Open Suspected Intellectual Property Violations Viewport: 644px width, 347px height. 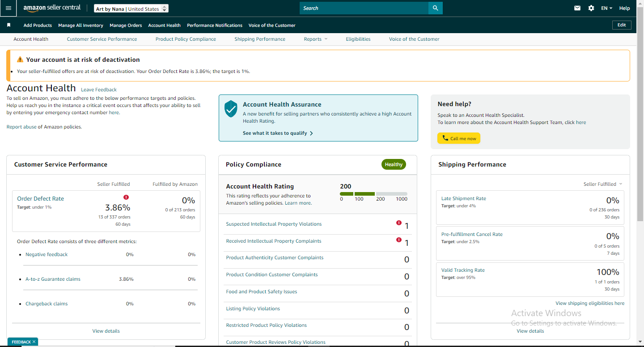coord(274,224)
